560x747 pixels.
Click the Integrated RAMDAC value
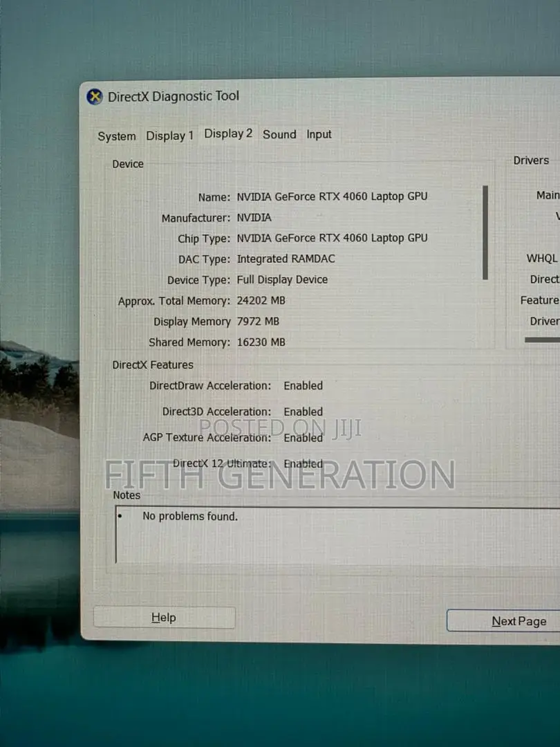pos(286,259)
